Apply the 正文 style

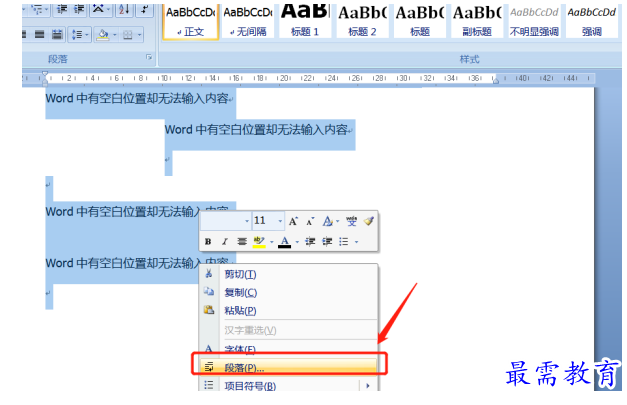(190, 22)
